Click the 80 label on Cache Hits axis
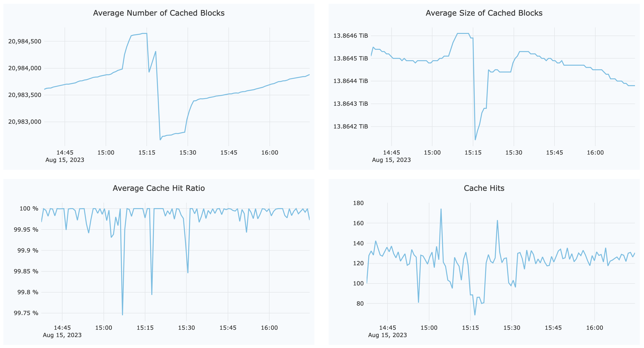Image resolution: width=644 pixels, height=348 pixels. (360, 304)
